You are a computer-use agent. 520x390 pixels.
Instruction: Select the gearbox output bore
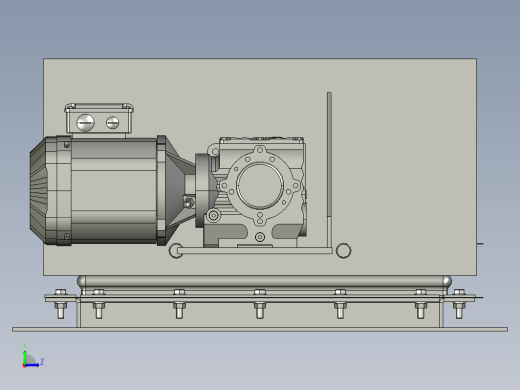click(260, 186)
